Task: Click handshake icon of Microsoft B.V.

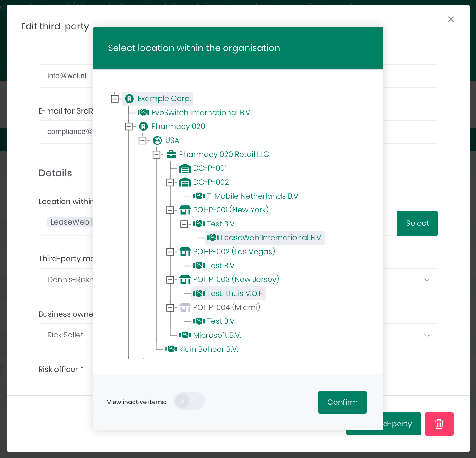Action: (x=185, y=335)
